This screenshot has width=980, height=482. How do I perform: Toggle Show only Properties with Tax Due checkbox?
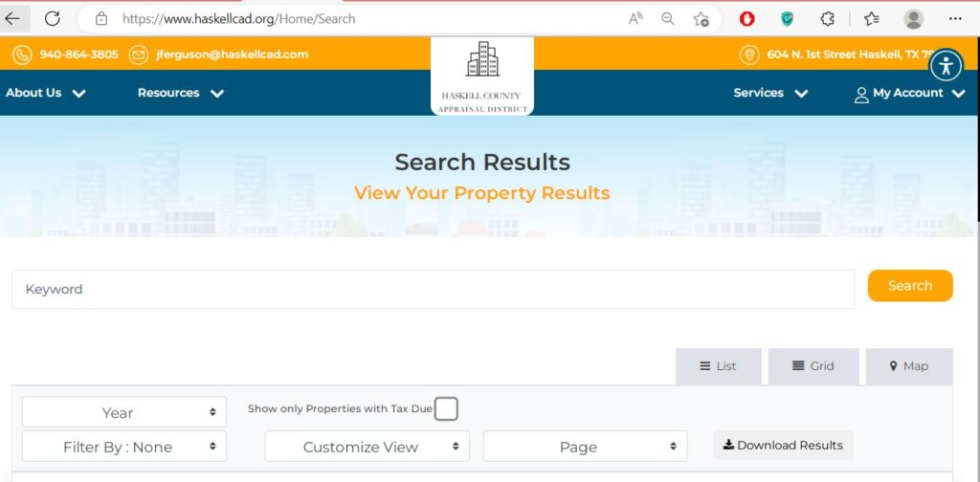446,409
